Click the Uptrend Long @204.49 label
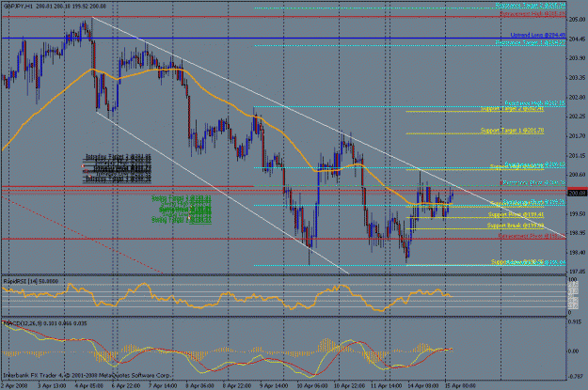 [538, 35]
